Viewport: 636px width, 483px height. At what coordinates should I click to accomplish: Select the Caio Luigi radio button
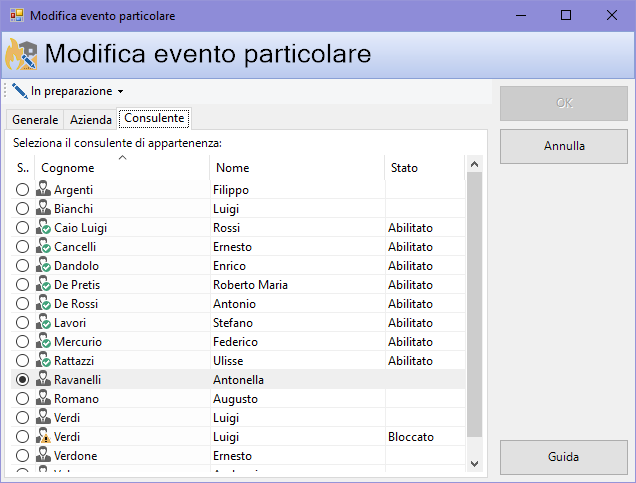coord(22,228)
